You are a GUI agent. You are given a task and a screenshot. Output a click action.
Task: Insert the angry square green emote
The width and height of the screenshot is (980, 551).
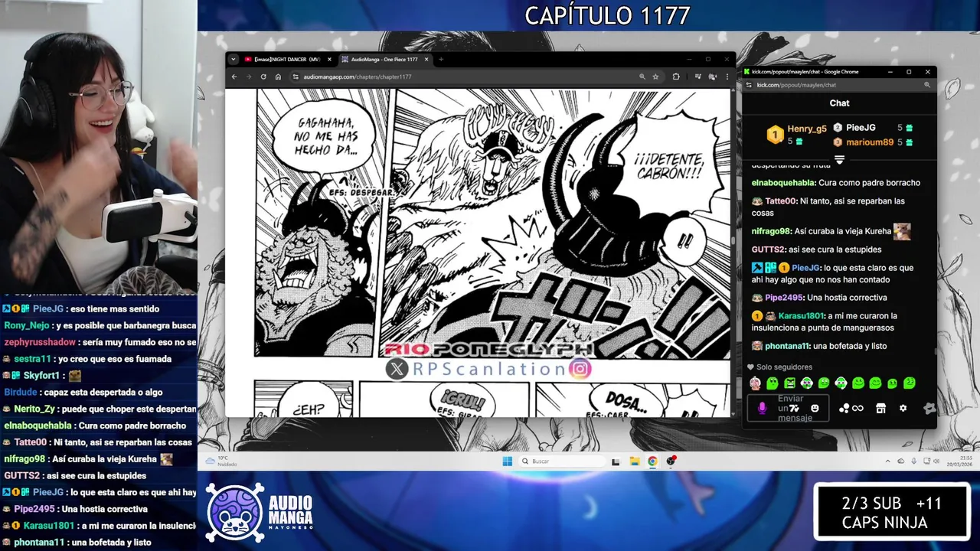789,383
